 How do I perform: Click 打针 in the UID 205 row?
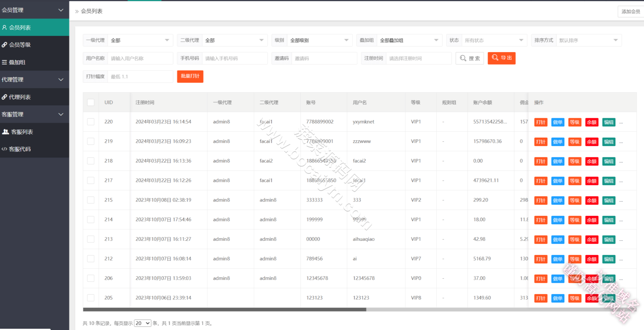pyautogui.click(x=541, y=299)
